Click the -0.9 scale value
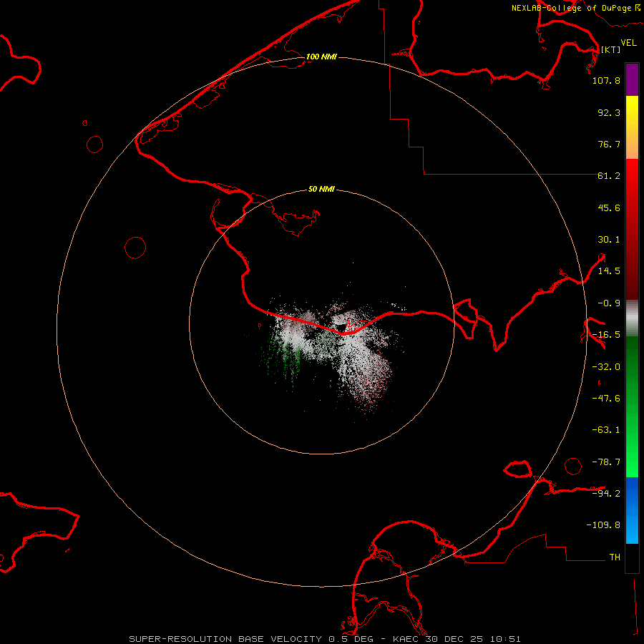This screenshot has width=644, height=644. 609,303
